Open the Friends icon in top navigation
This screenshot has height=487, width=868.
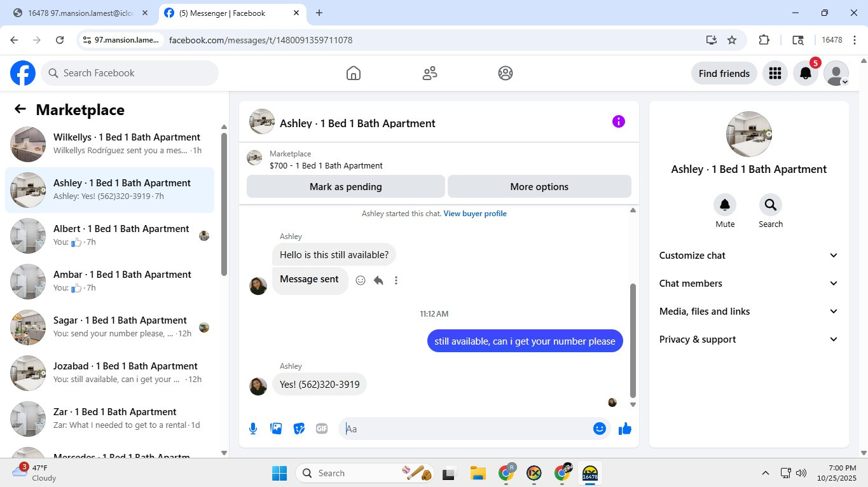tap(430, 73)
